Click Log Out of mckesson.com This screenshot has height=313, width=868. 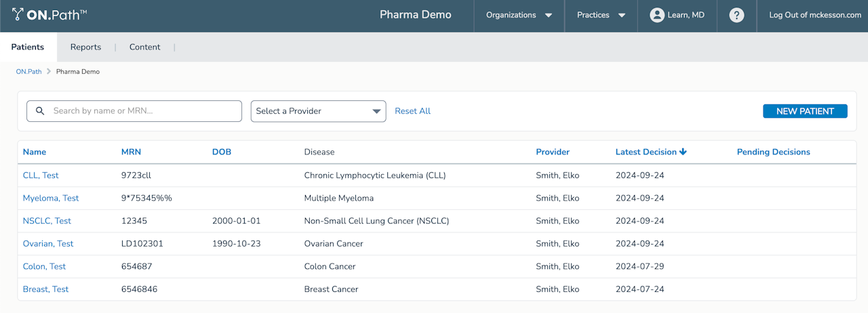tap(815, 15)
